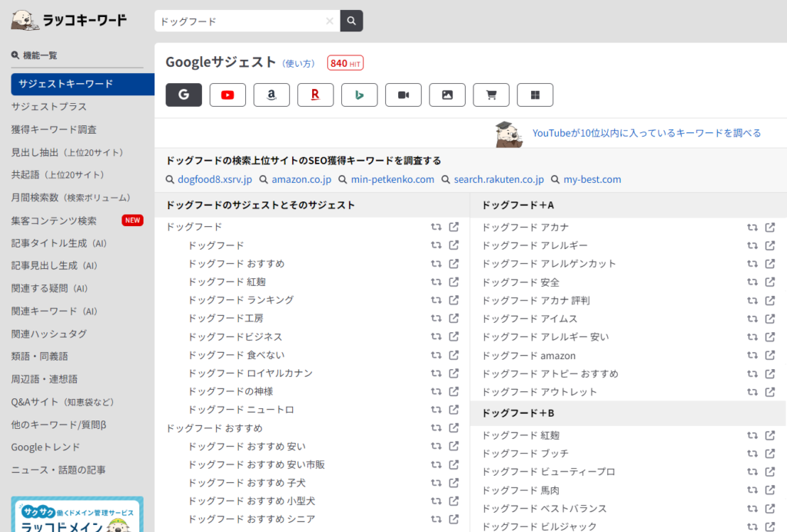Open Amazon suggest keywords icon
787x532 pixels.
(x=271, y=95)
